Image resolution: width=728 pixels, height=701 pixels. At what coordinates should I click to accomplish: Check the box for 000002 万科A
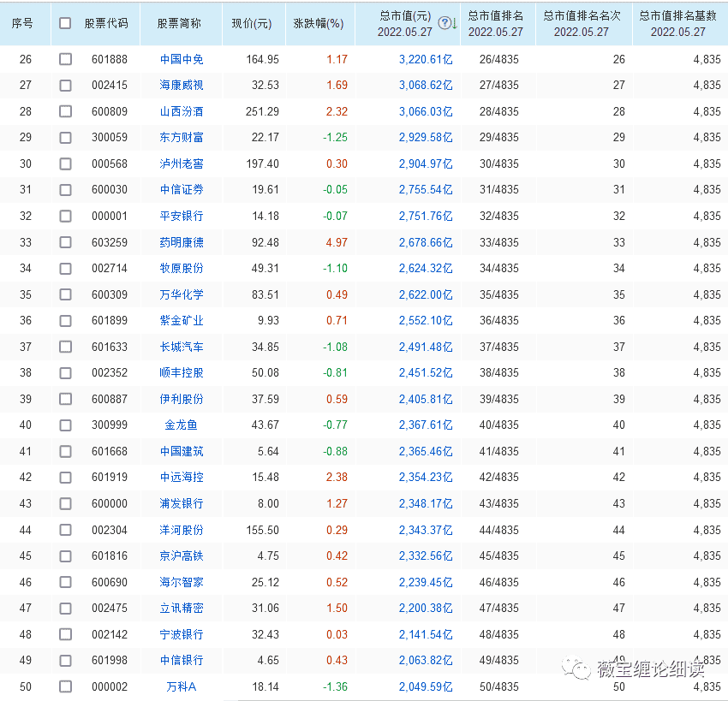[x=65, y=686]
